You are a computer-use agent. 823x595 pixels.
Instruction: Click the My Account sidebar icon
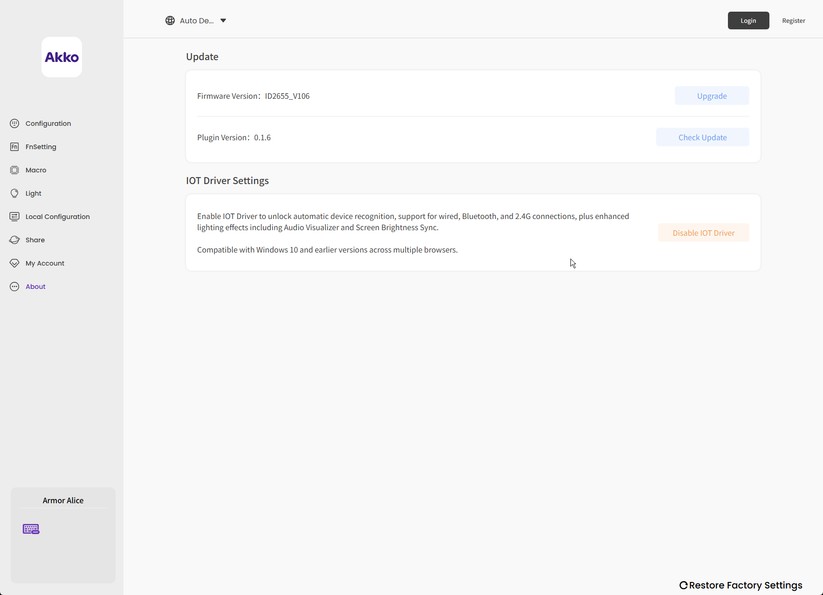[14, 263]
